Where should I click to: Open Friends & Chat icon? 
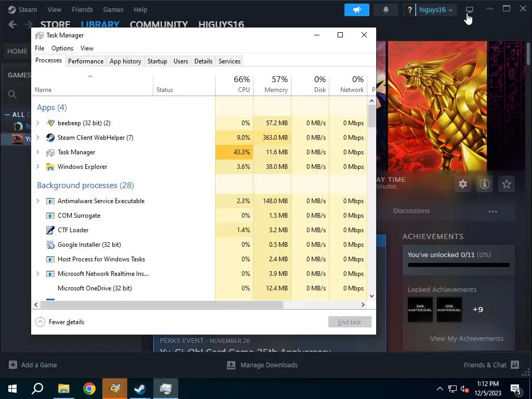click(x=515, y=365)
